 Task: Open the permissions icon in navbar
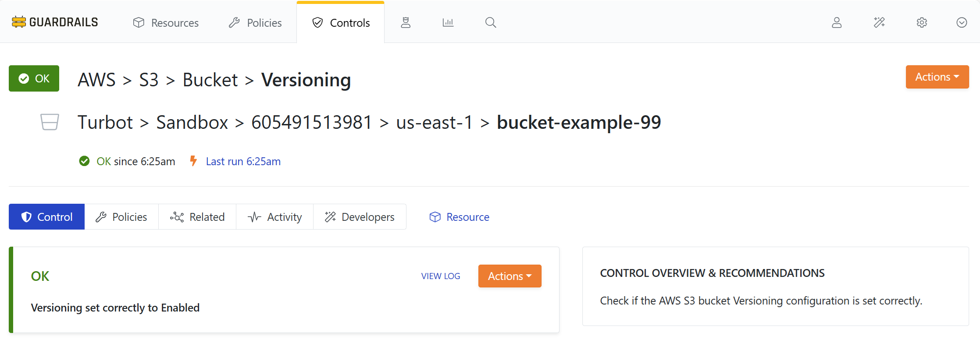(406, 22)
